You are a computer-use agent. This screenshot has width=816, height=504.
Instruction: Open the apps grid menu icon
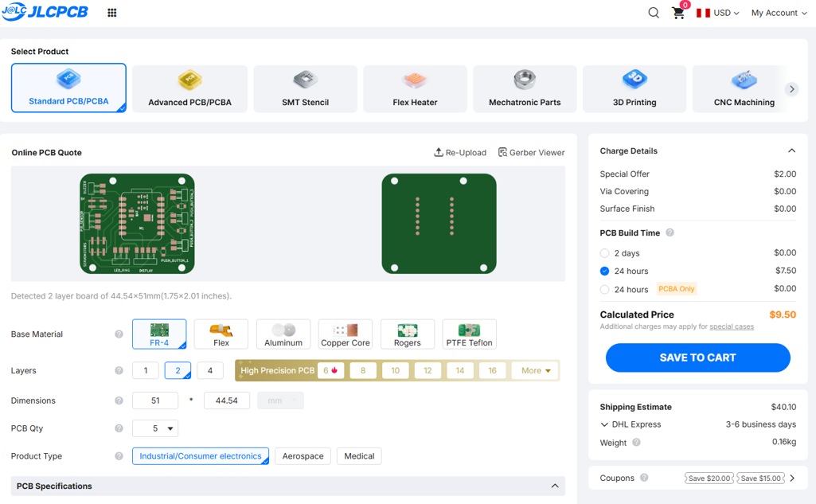tap(112, 13)
